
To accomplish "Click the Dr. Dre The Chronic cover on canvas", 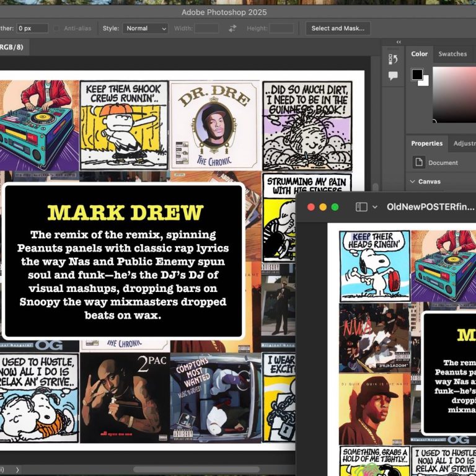I will point(215,125).
